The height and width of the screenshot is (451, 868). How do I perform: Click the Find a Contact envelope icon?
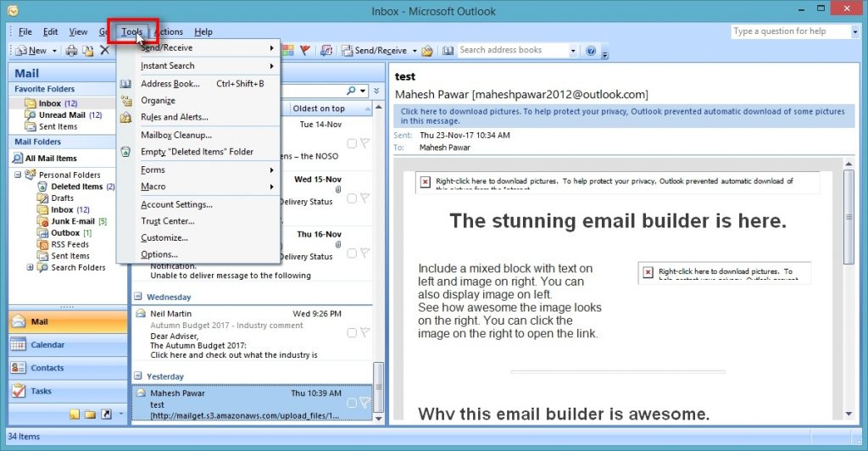coord(427,51)
